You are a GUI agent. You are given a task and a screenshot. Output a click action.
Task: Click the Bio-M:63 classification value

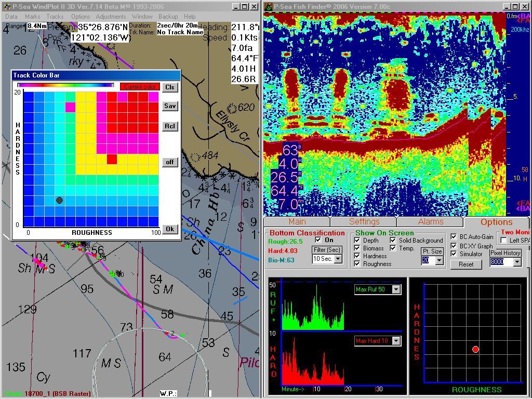click(x=281, y=260)
